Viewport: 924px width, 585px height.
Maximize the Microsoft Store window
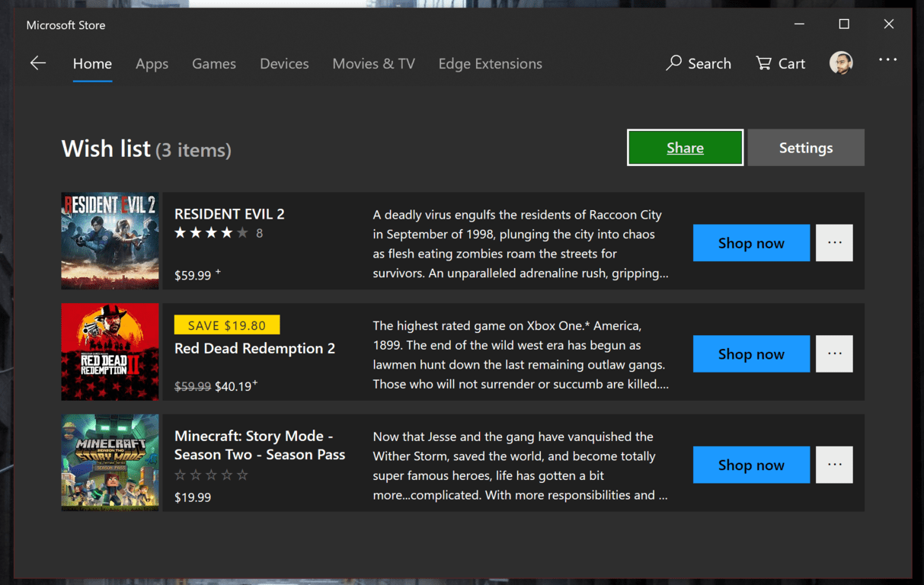pyautogui.click(x=844, y=24)
